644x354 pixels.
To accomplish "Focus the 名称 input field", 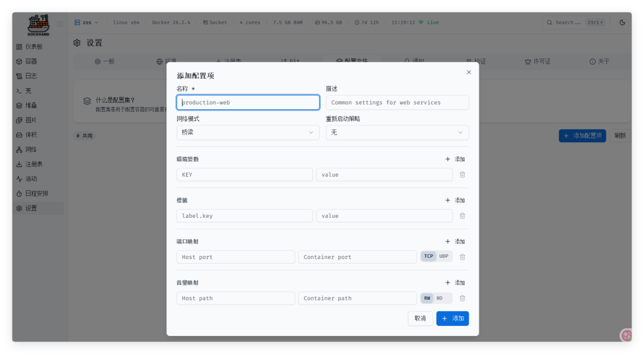I will point(248,102).
